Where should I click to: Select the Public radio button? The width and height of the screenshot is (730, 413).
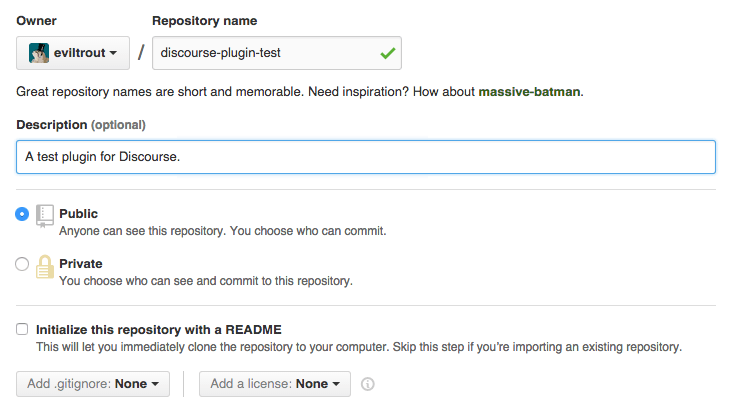coord(22,214)
